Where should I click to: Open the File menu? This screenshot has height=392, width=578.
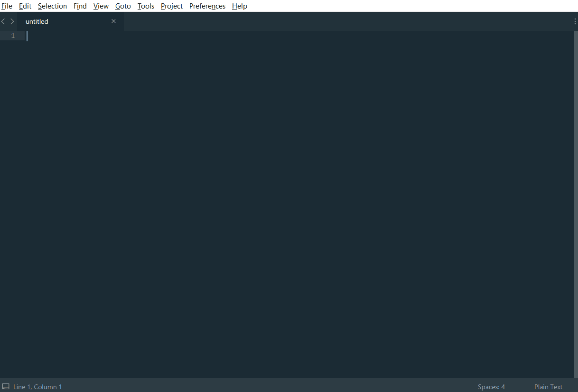[7, 6]
